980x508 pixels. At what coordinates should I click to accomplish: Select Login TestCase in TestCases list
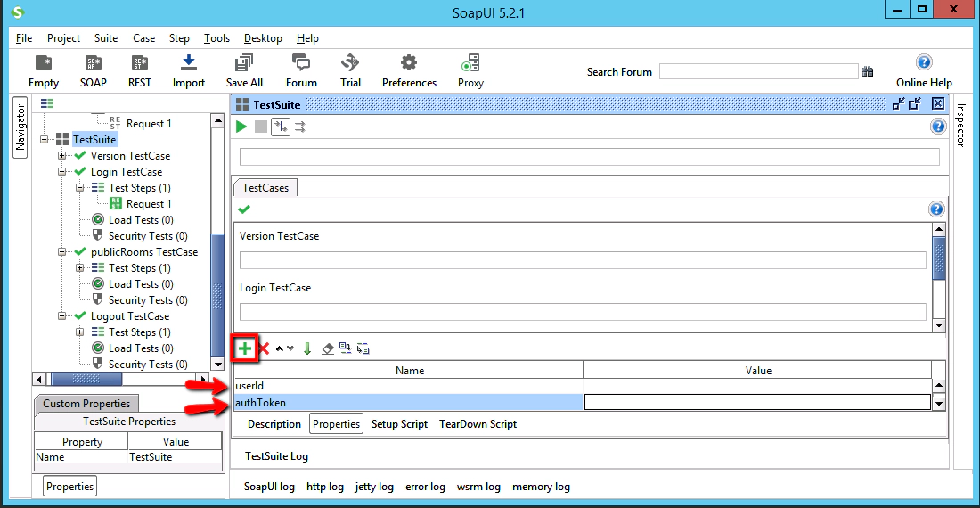[x=275, y=288]
